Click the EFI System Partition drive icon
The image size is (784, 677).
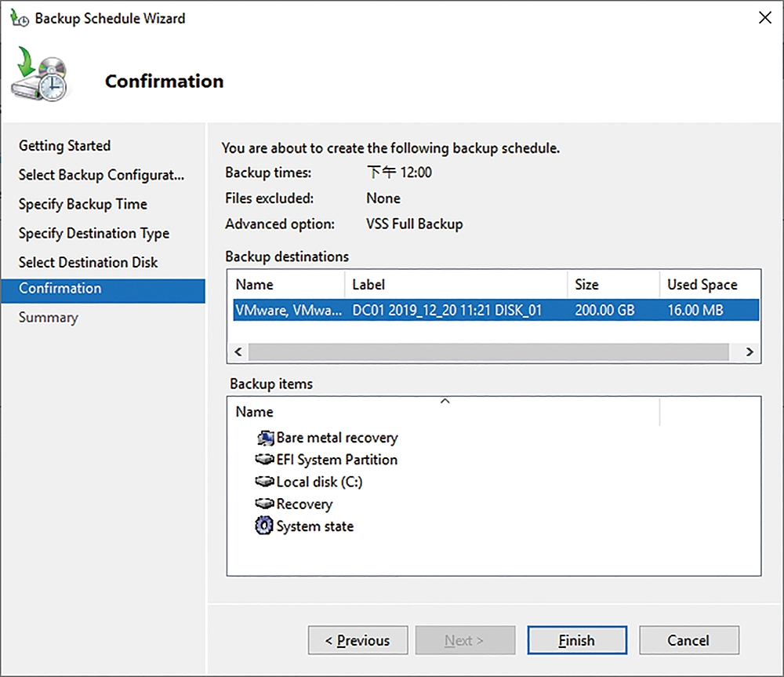tap(264, 459)
